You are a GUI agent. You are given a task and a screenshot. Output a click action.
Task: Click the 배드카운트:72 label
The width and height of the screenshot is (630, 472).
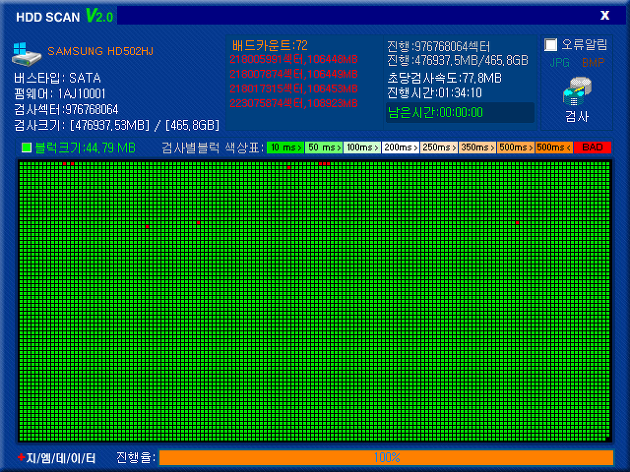(270, 45)
